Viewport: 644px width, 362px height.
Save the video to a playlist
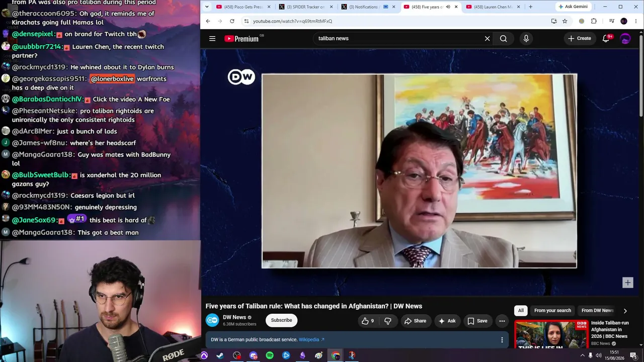(x=477, y=321)
